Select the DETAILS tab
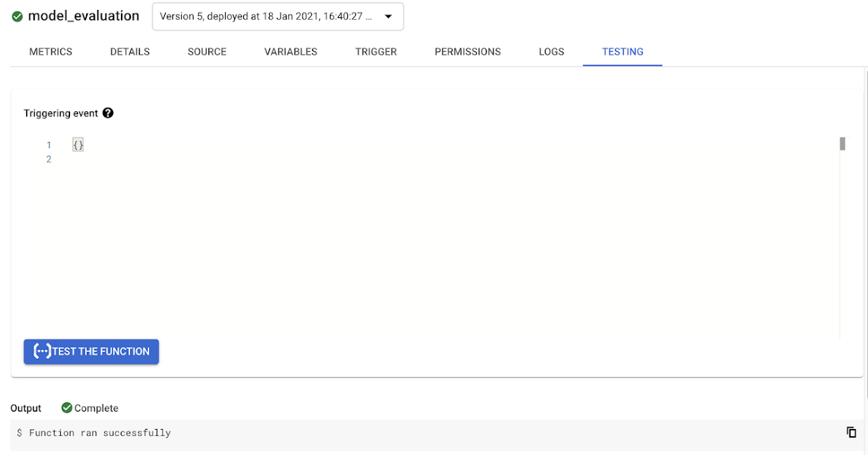Viewport: 868px width, 455px height. tap(130, 51)
